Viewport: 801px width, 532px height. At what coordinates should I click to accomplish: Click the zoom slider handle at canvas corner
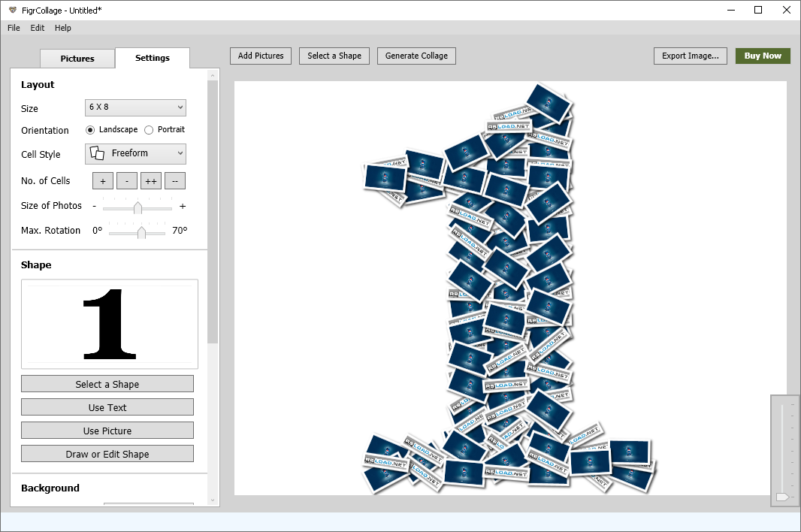(782, 497)
